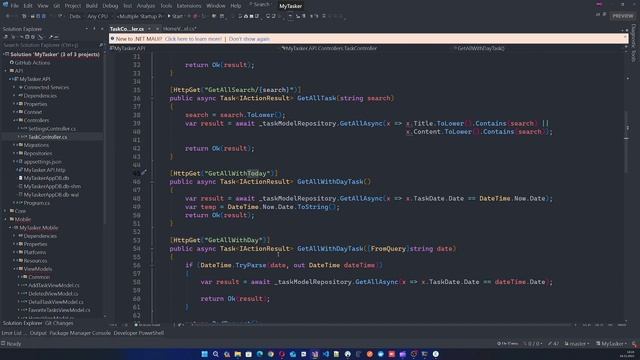Select SettingsController.cs in Solution Explorer
The image size is (640, 360).
point(52,129)
